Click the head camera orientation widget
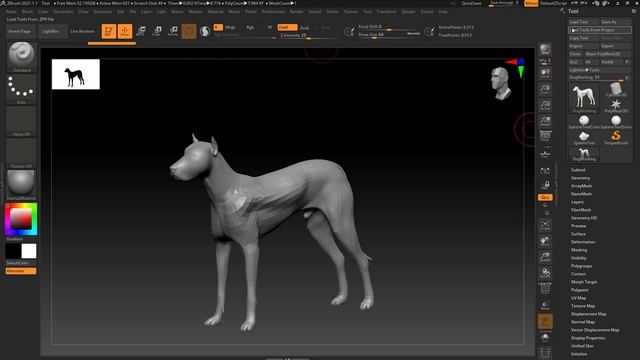This screenshot has width=640, height=360. pyautogui.click(x=500, y=84)
